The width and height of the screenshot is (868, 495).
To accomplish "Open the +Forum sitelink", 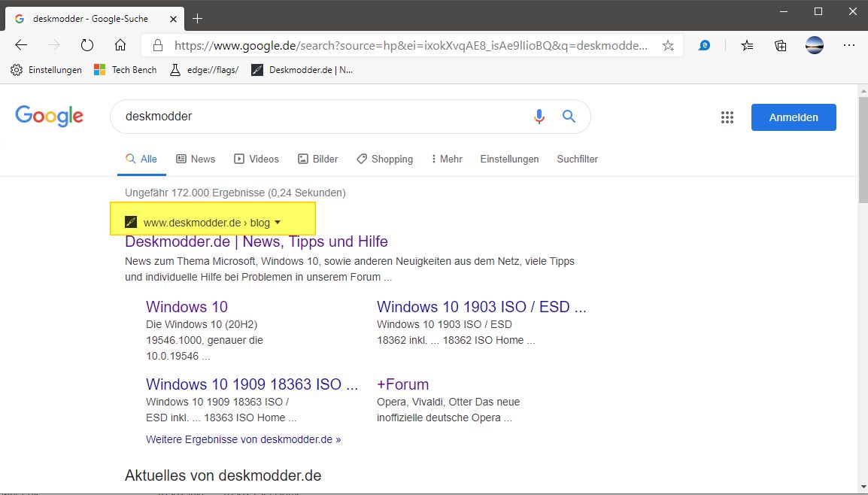I will [403, 384].
